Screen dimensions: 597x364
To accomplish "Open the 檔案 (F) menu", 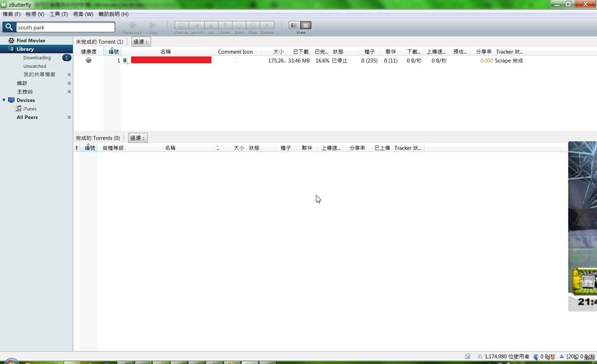I will tap(12, 14).
